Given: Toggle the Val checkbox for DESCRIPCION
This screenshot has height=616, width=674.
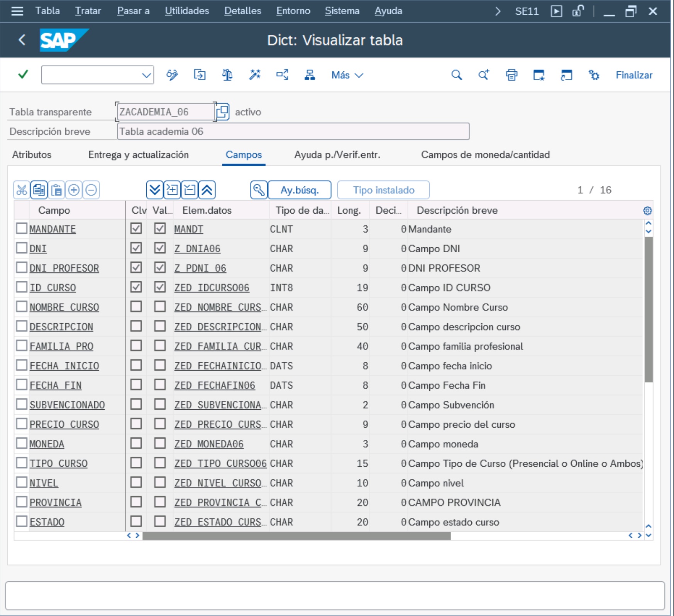Looking at the screenshot, I should point(160,326).
